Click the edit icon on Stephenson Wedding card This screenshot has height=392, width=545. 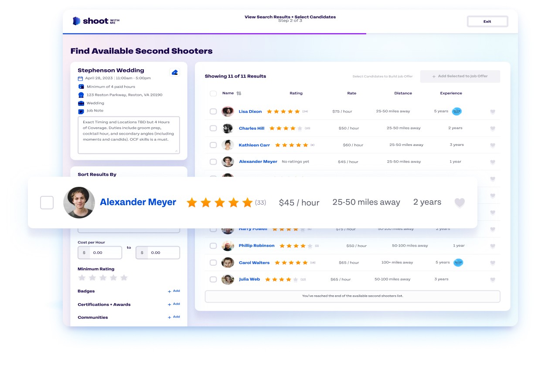point(174,72)
